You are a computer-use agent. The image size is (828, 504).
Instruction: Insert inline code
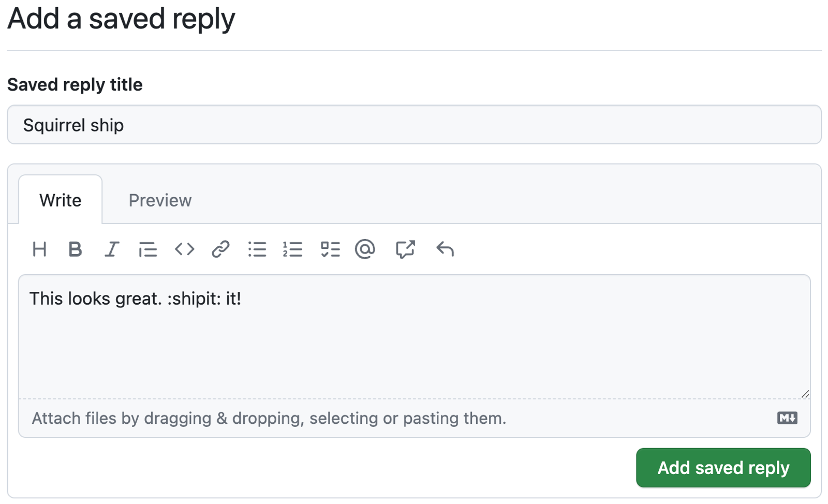[x=184, y=249]
